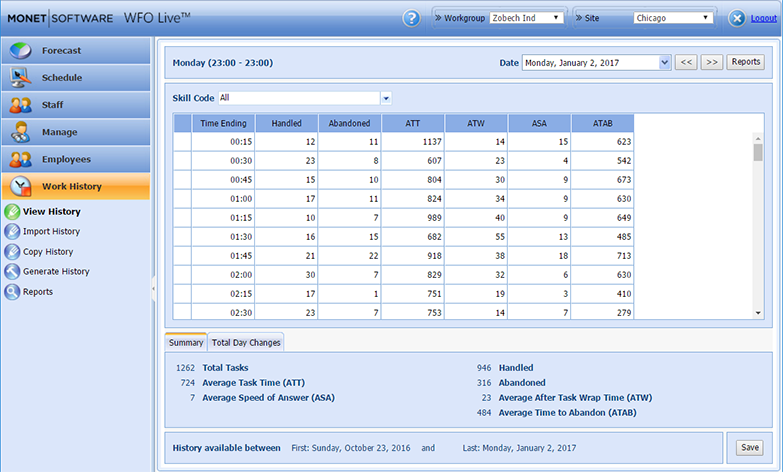Click the Manage person icon
The image size is (783, 472).
(20, 132)
